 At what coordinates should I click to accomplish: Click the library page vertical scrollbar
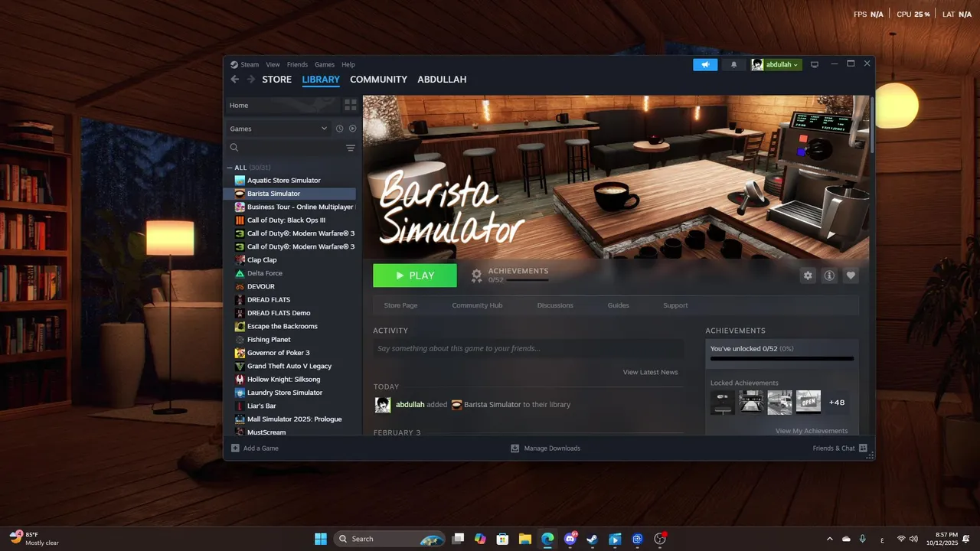pos(871,126)
